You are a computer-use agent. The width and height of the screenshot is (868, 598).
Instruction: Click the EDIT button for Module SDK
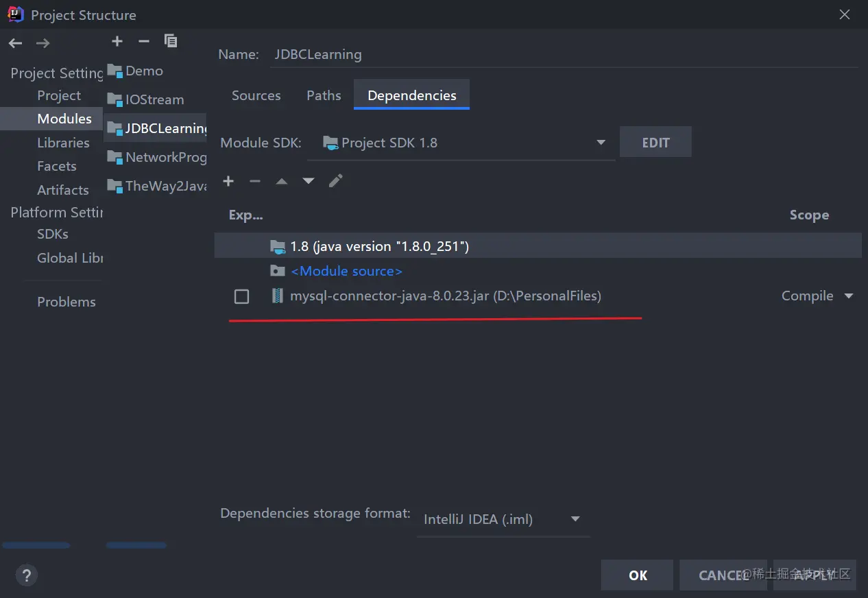click(x=655, y=143)
